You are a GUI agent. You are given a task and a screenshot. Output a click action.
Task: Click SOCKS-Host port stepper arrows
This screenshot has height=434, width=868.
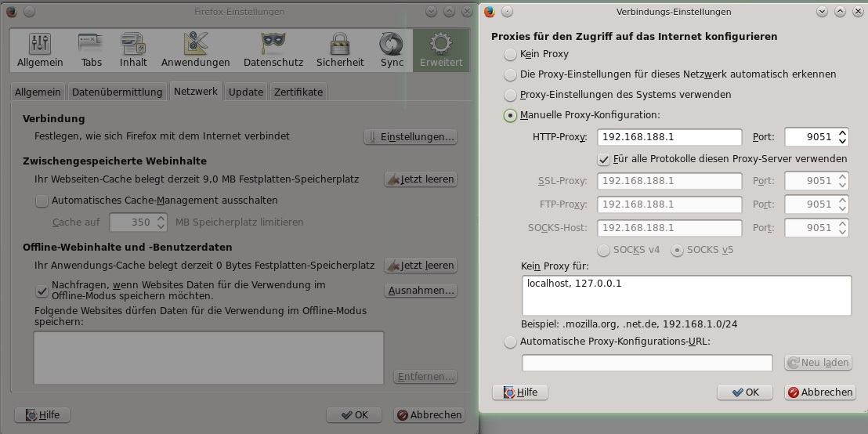[842, 227]
